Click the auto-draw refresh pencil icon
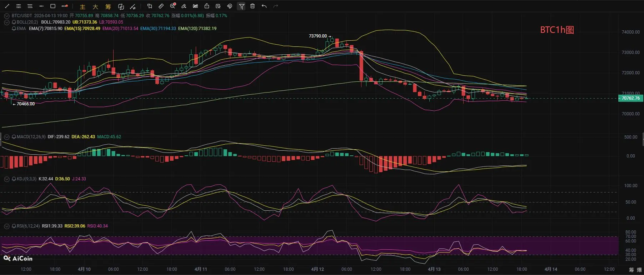This screenshot has width=644, height=275. pos(121,6)
